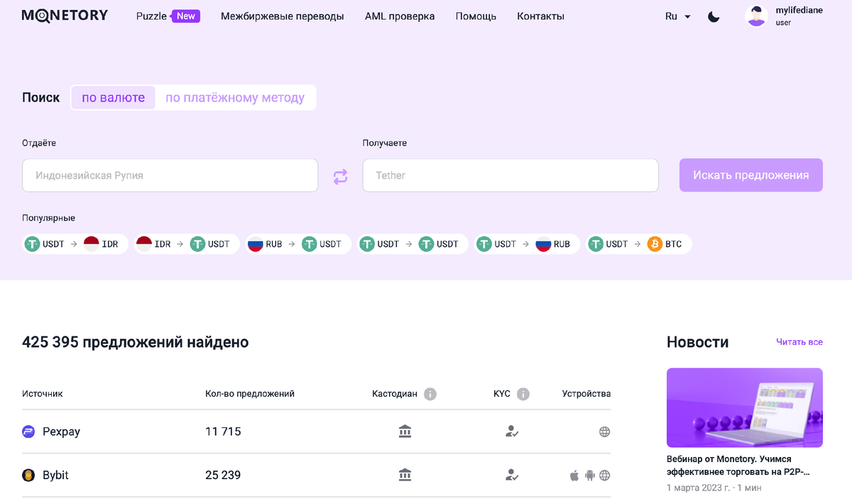Open Читать все news link
This screenshot has width=852, height=504.
point(799,342)
